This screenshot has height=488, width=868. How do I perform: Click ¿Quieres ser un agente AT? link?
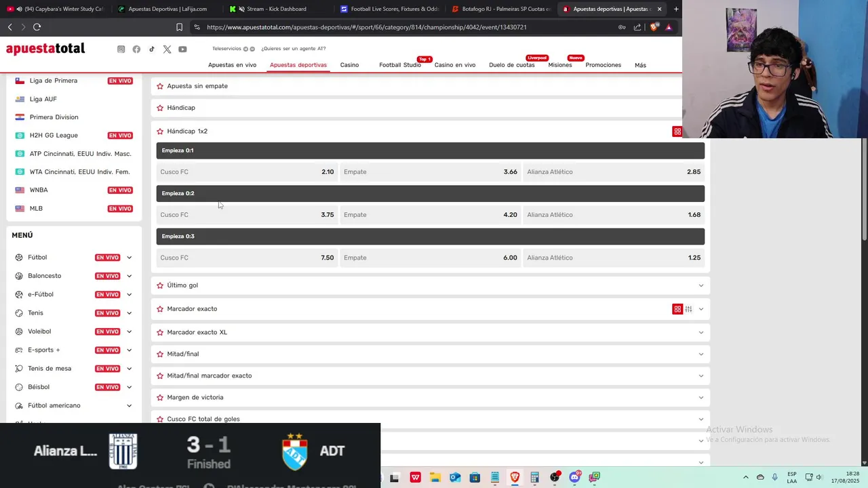[294, 49]
